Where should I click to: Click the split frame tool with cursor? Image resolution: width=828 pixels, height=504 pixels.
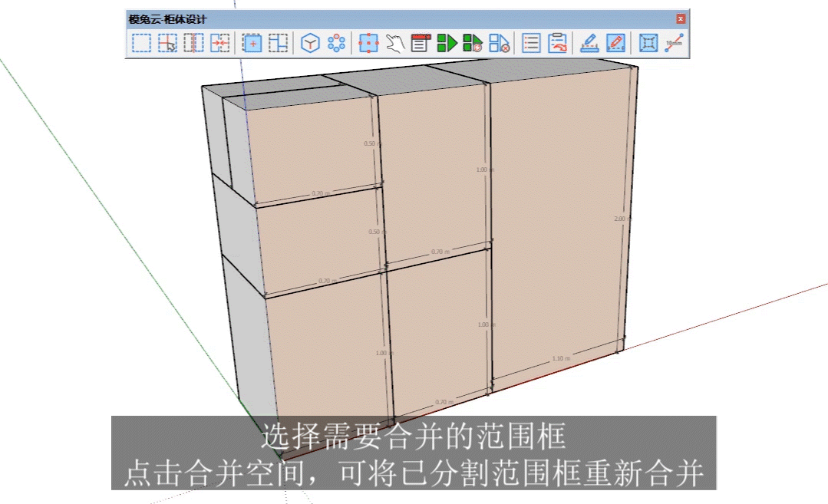pos(167,44)
